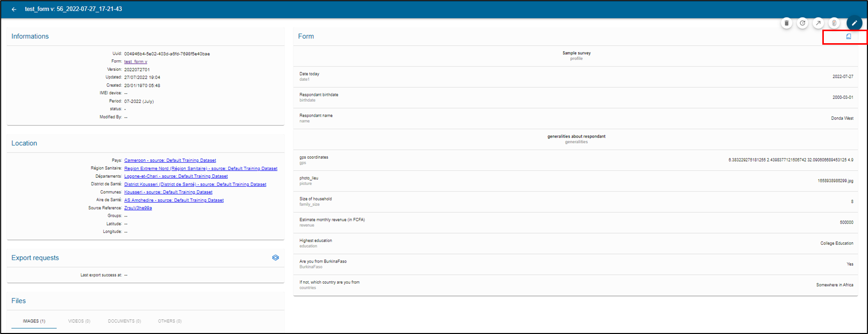Screen dimensions: 868x334
Task: Open the test_form v link
Action: pyautogui.click(x=136, y=62)
